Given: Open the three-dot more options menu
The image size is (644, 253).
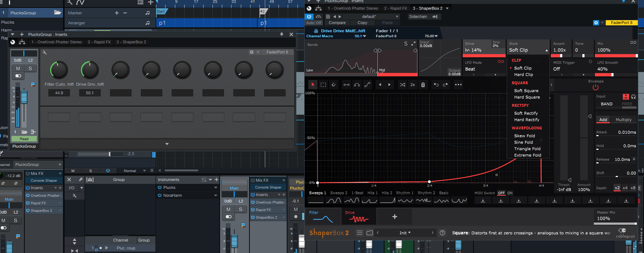Looking at the screenshot, I should click(458, 85).
